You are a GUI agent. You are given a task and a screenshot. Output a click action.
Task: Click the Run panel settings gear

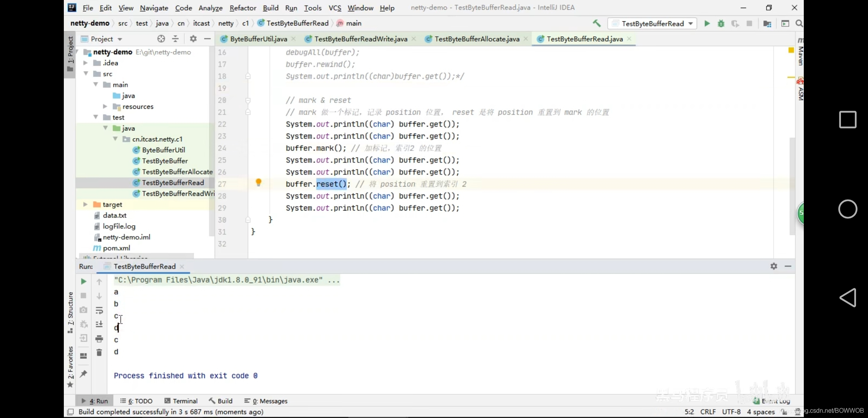[774, 266]
